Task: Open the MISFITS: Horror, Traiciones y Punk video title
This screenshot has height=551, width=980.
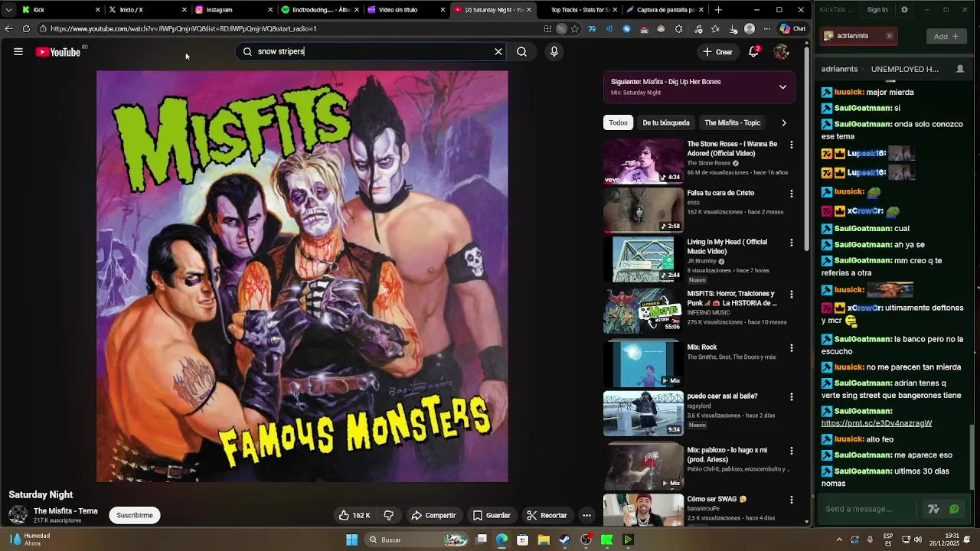Action: [732, 298]
